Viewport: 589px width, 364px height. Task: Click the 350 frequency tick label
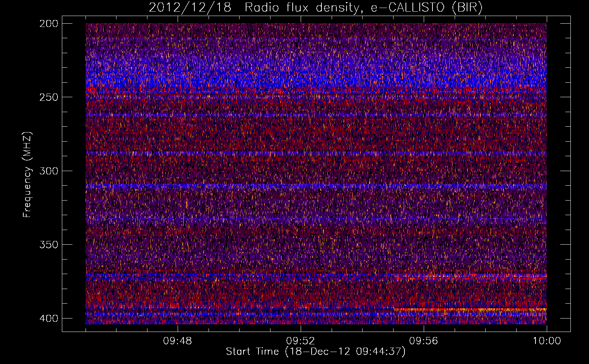[48, 245]
